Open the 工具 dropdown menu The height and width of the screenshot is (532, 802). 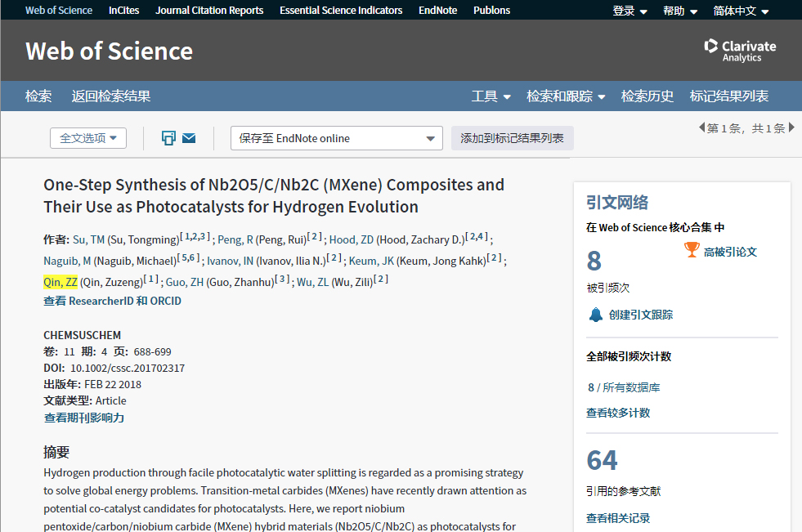pyautogui.click(x=491, y=96)
